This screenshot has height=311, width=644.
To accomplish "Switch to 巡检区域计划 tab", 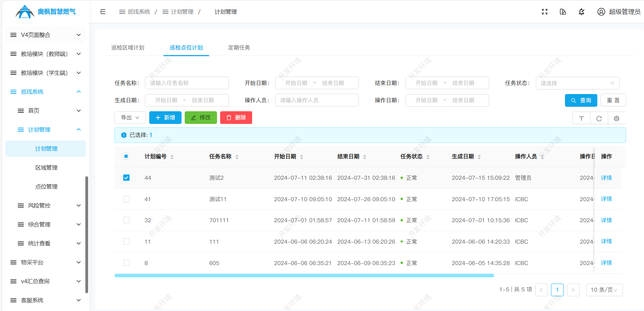I will click(x=128, y=47).
